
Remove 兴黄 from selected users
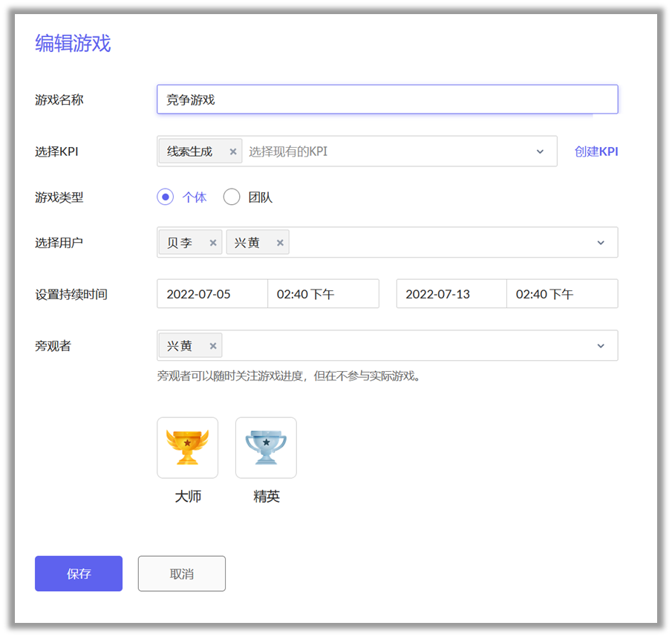pos(280,243)
